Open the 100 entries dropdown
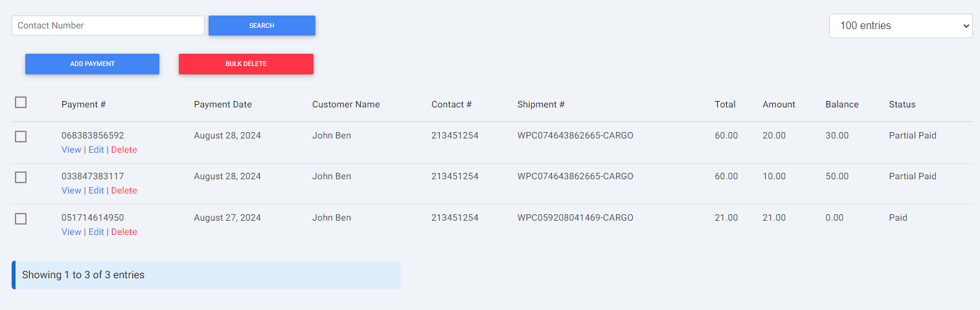Image resolution: width=980 pixels, height=310 pixels. pos(900,26)
